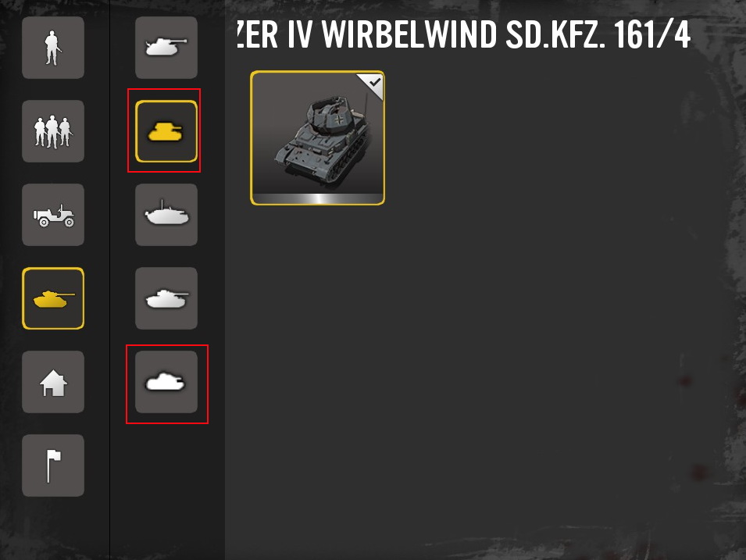746x560 pixels.
Task: Click the Wirbelwind's quad flak gun turret
Action: pos(333,114)
